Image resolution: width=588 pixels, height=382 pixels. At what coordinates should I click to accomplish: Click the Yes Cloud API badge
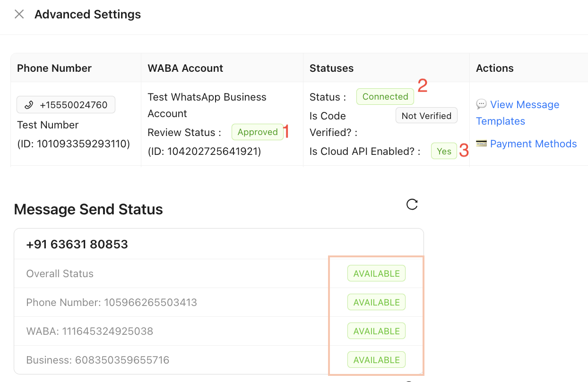coord(444,151)
